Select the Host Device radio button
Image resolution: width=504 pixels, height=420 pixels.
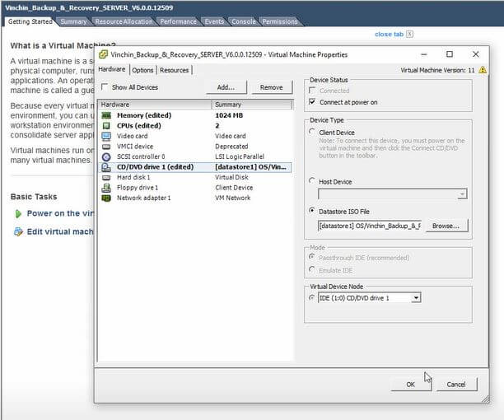(x=312, y=181)
